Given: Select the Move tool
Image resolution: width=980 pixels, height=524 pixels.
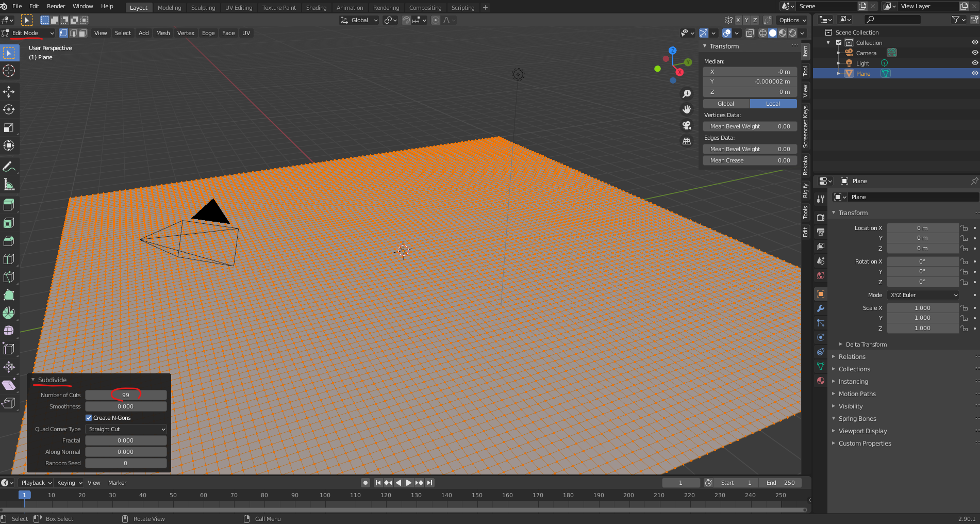Looking at the screenshot, I should (x=9, y=92).
